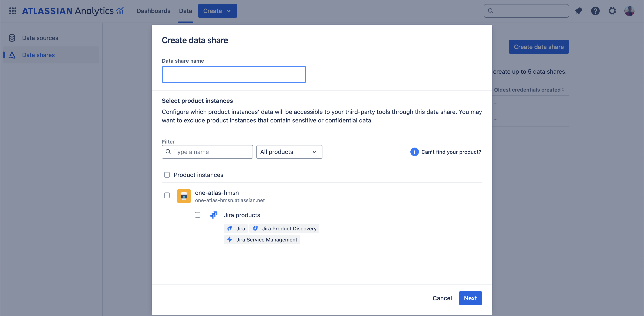The width and height of the screenshot is (644, 316).
Task: Click the Jira Product Discovery tag
Action: point(284,228)
